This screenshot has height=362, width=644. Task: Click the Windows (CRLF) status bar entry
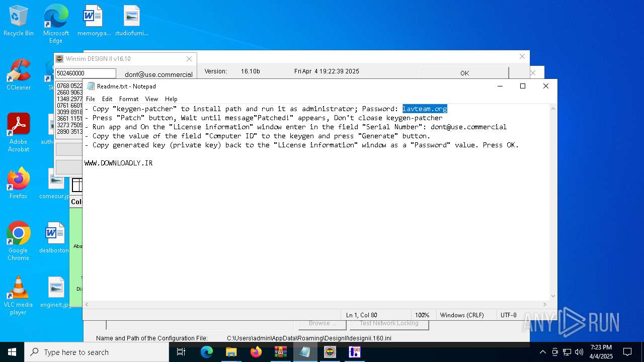click(x=462, y=315)
